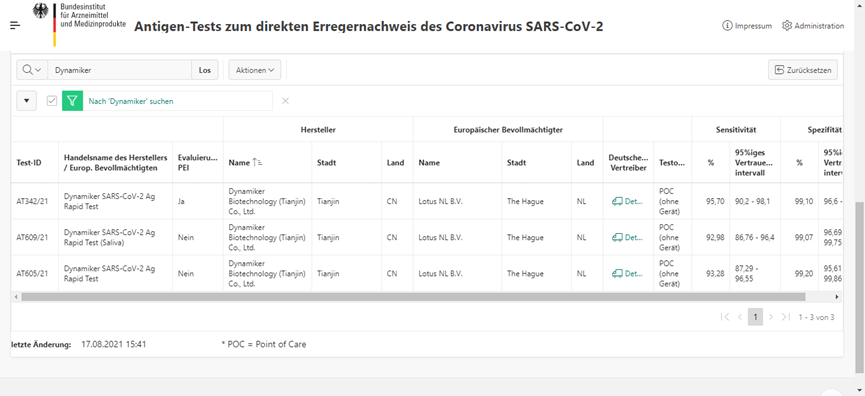This screenshot has width=865, height=396.
Task: Click the Stadt header under Europäischer Bevollmächtigter
Action: tap(536, 163)
